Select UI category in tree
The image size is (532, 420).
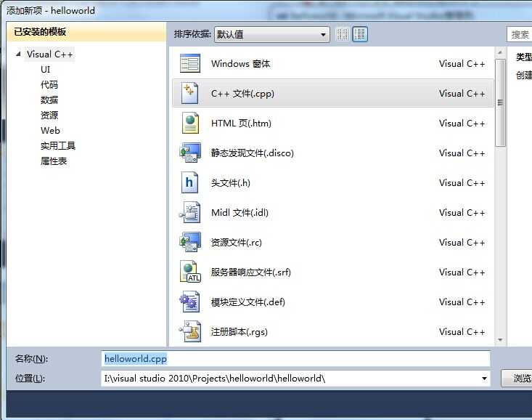pos(46,69)
